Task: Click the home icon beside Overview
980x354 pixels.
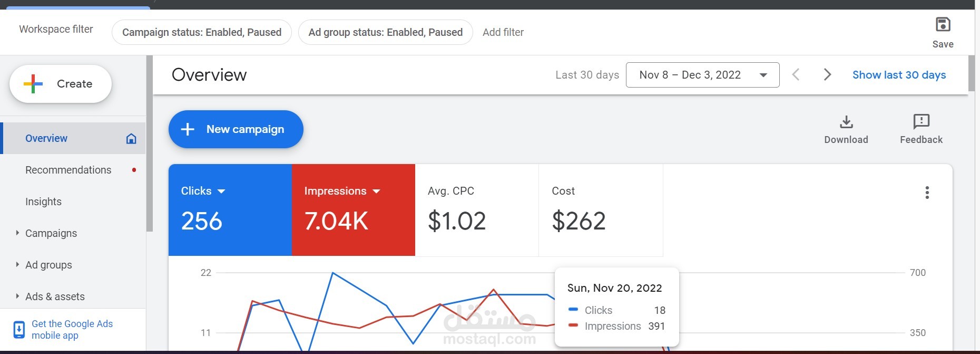Action: (x=131, y=138)
